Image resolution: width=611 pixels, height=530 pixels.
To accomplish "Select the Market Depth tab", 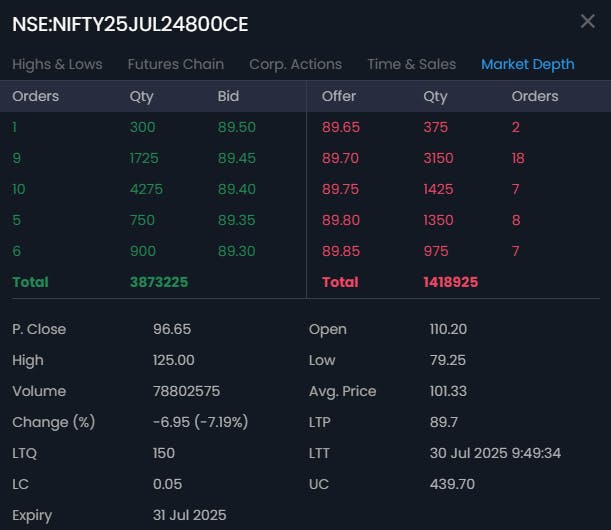I will click(528, 64).
